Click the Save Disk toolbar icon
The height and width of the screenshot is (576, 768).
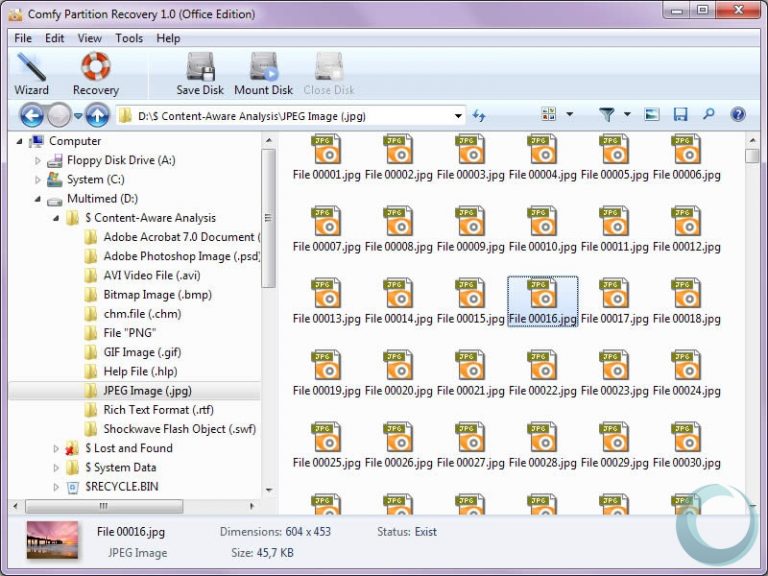coord(200,75)
